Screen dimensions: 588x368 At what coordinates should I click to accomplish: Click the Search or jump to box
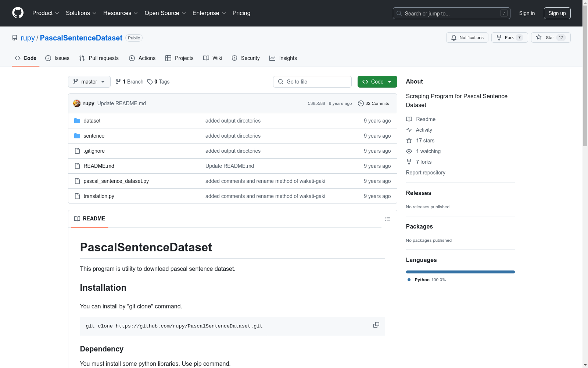(x=451, y=13)
